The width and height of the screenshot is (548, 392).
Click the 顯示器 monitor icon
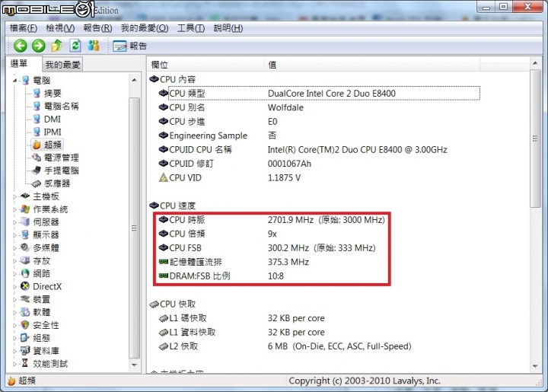(25, 234)
